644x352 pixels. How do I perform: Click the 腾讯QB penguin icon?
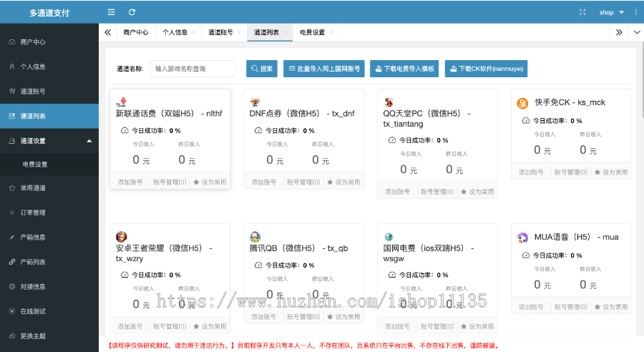pos(255,237)
